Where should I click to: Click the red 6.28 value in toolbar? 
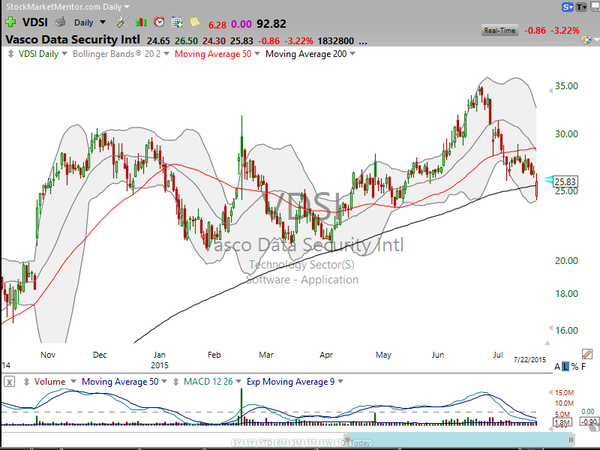(x=217, y=25)
